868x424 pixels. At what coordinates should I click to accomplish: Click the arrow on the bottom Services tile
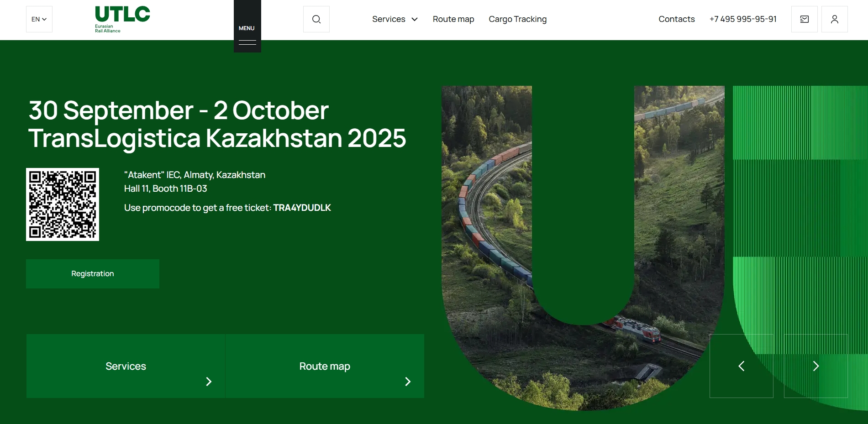209,382
